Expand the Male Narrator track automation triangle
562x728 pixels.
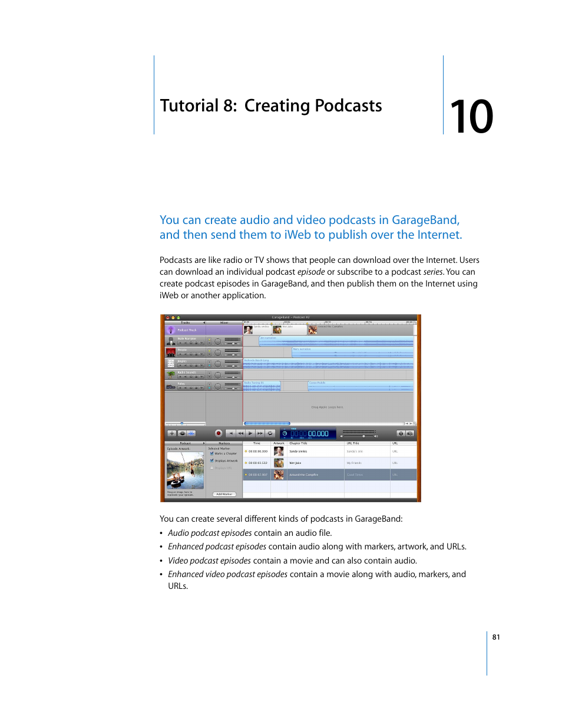point(201,343)
